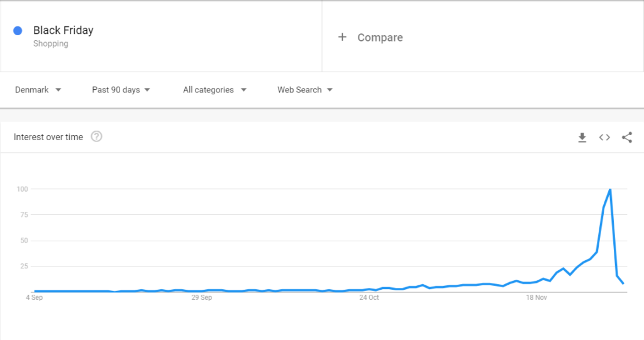Click the Interest over time heading

[48, 137]
